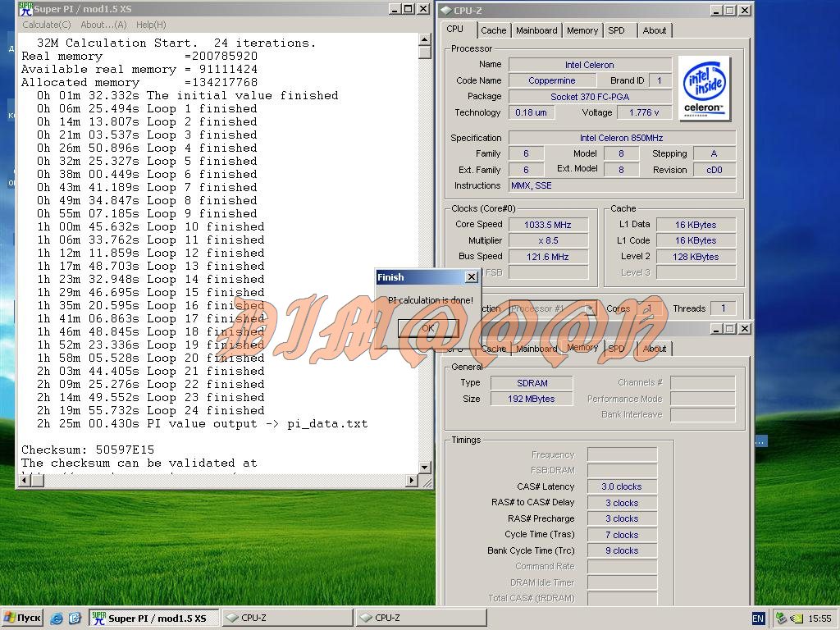Launch Internet Explorer from quick launch
This screenshot has width=840, height=630.
tap(57, 619)
